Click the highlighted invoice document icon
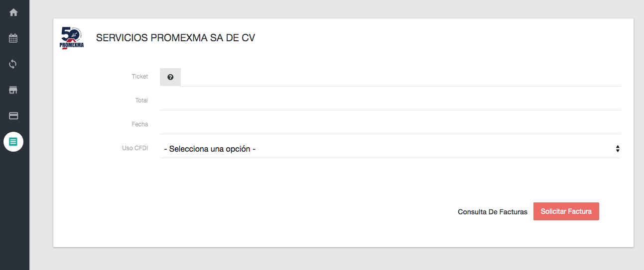 13,142
